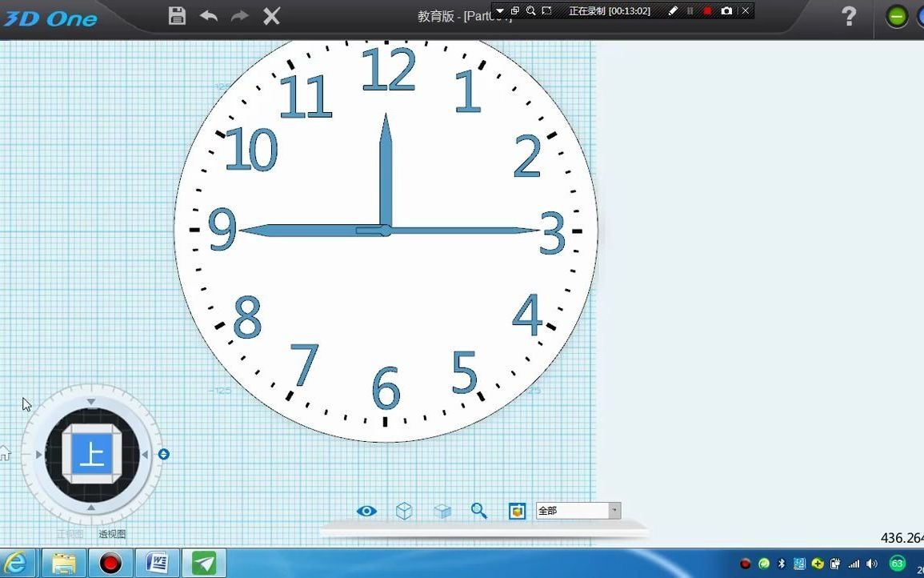Select the wireframe cube display icon
The height and width of the screenshot is (578, 924).
click(404, 511)
